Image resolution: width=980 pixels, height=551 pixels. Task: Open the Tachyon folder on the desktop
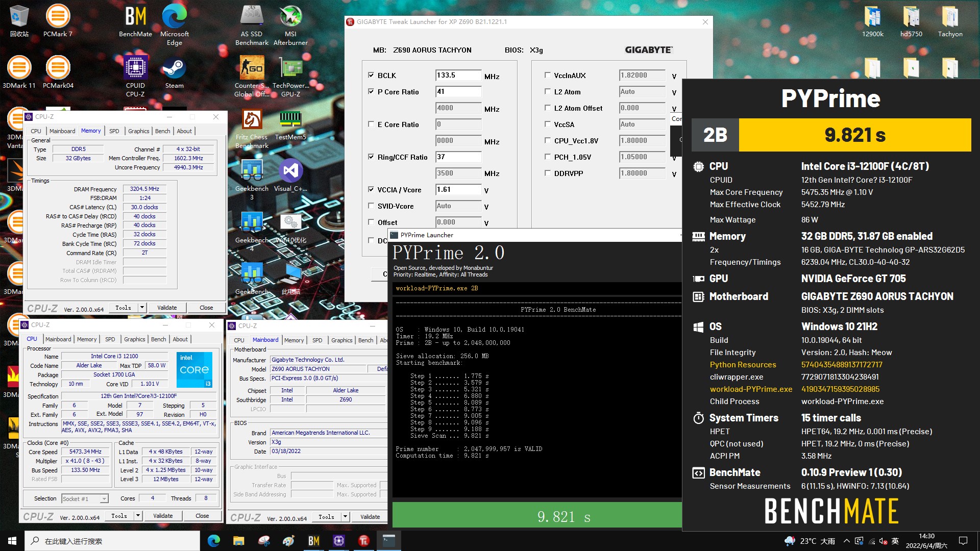click(950, 21)
